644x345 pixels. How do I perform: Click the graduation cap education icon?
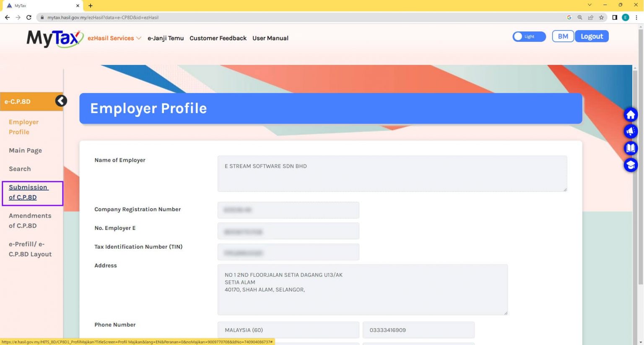631,165
